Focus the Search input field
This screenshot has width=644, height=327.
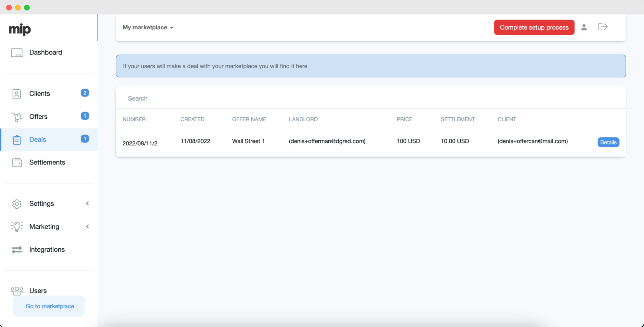click(370, 98)
